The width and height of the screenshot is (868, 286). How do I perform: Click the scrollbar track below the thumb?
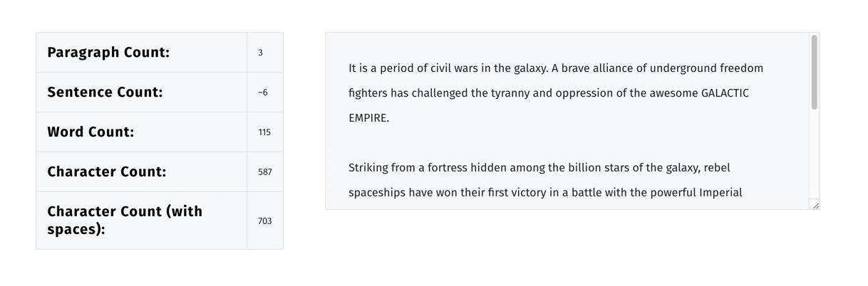point(815,154)
